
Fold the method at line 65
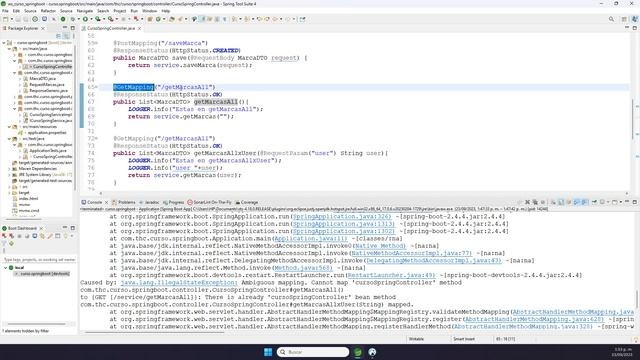[96, 87]
